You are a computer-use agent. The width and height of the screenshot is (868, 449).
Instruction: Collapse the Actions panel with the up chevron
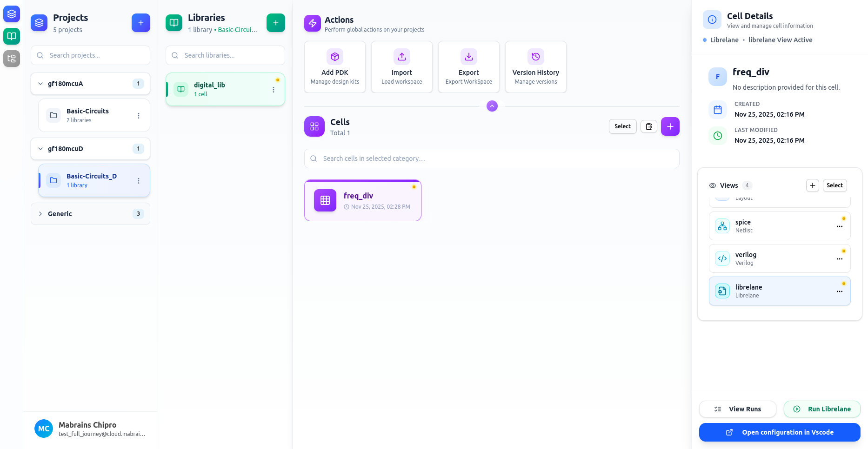(492, 106)
